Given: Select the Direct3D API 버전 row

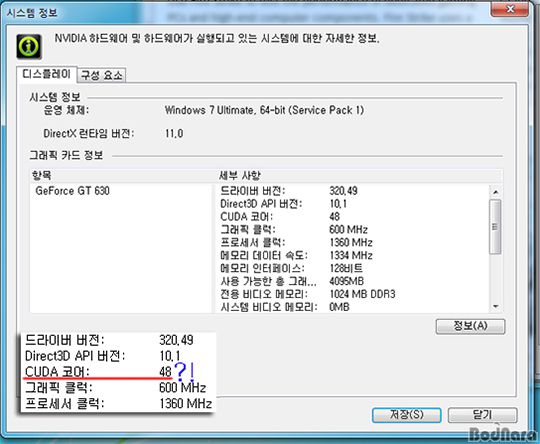Looking at the screenshot, I should click(354, 204).
